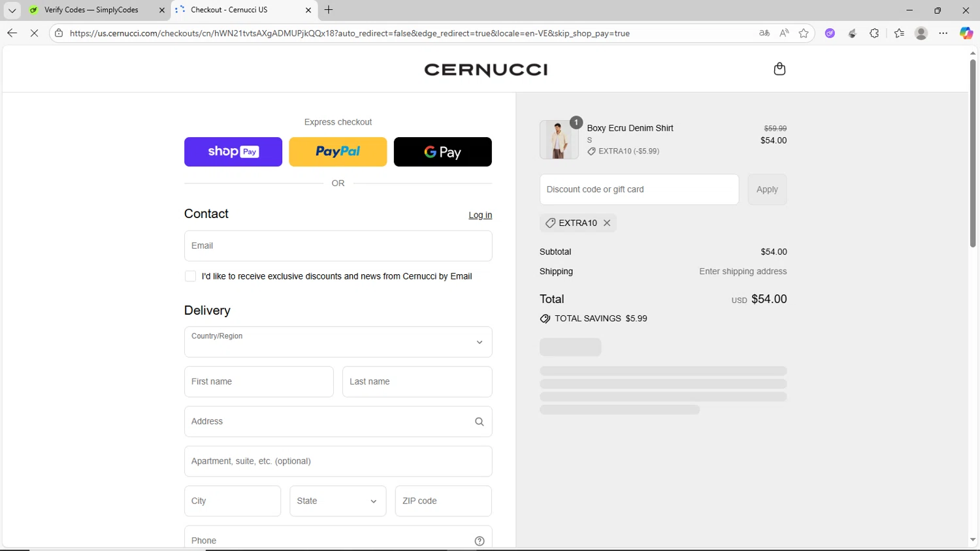Screen dimensions: 980x551
Task: Open the browser profile avatar
Action: point(921,33)
